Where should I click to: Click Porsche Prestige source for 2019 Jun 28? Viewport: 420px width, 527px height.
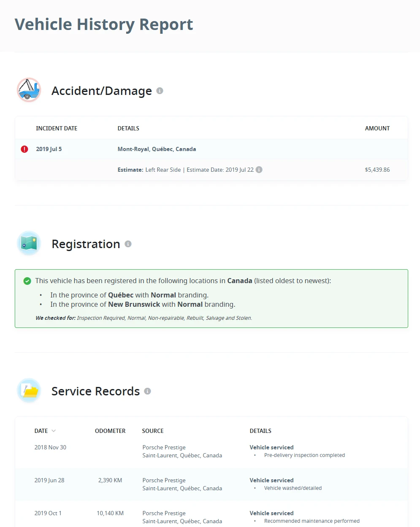click(x=164, y=480)
